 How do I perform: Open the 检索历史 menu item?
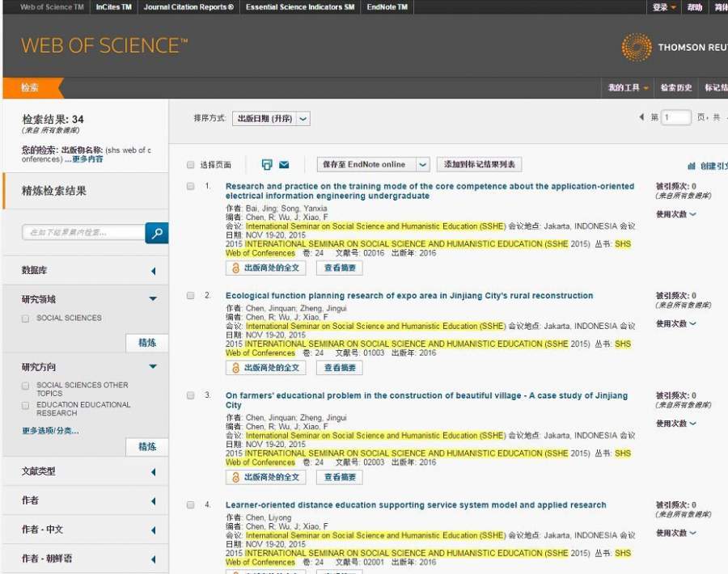(x=676, y=87)
